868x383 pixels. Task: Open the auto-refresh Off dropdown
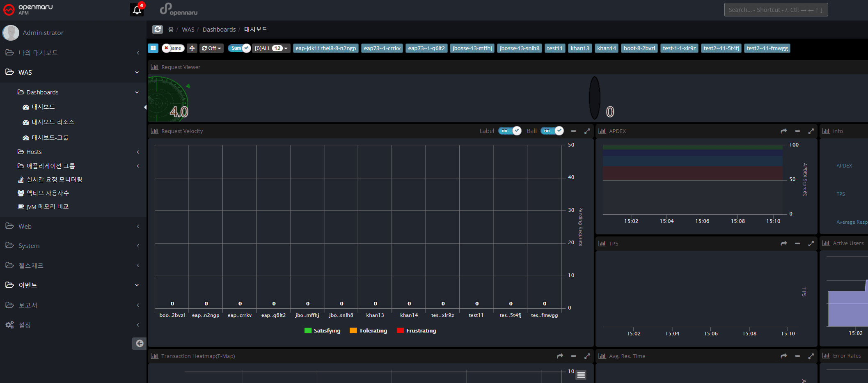pos(211,48)
